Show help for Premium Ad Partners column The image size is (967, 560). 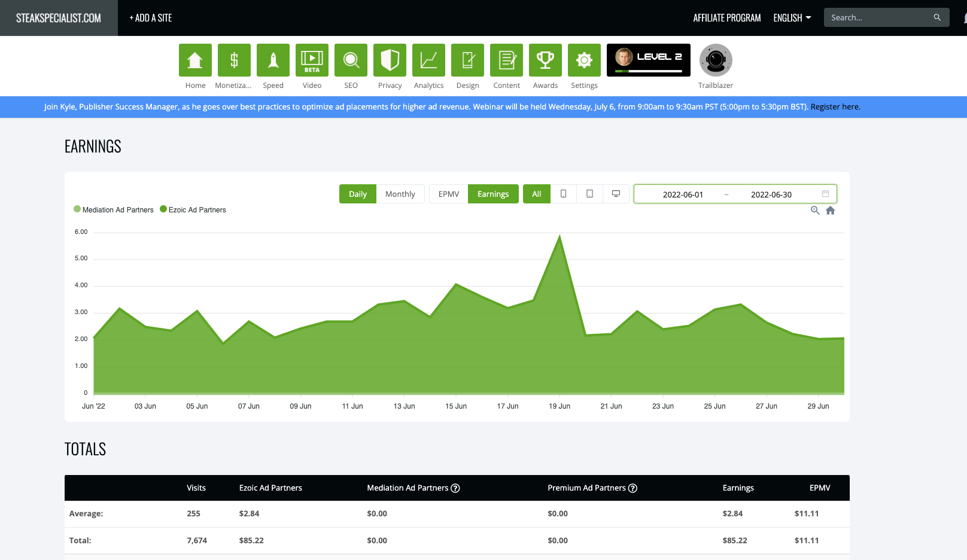pyautogui.click(x=633, y=488)
